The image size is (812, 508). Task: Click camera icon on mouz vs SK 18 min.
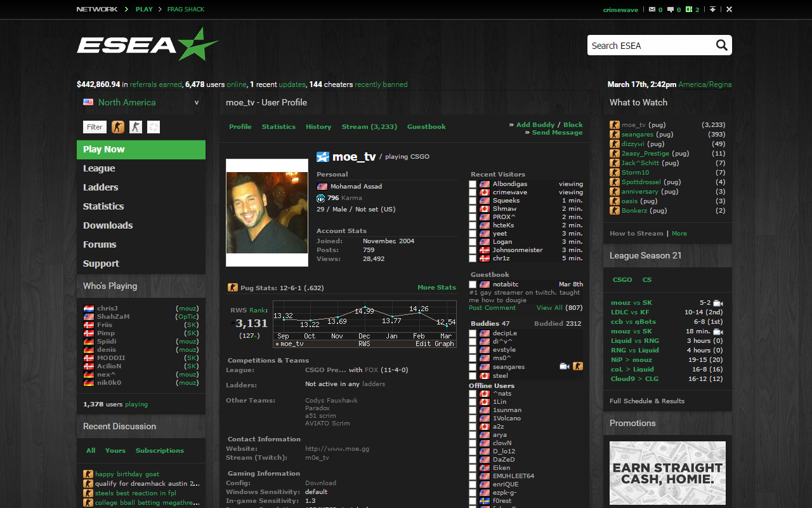[718, 331]
